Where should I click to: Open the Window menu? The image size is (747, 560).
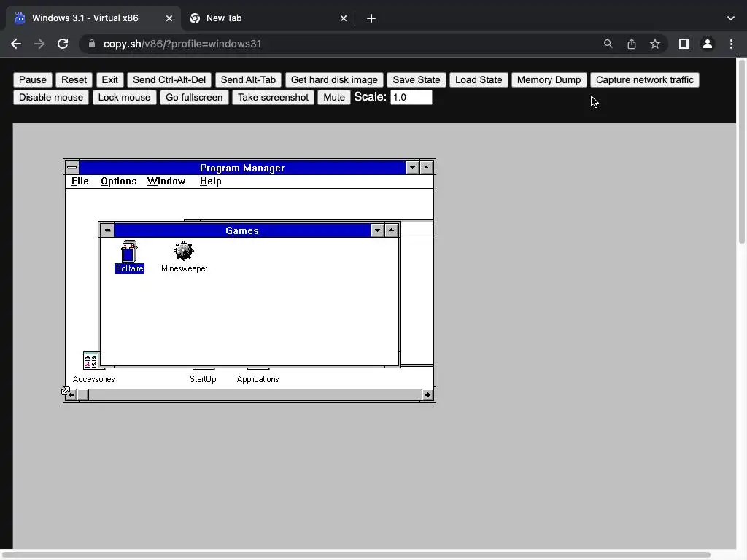(x=166, y=182)
